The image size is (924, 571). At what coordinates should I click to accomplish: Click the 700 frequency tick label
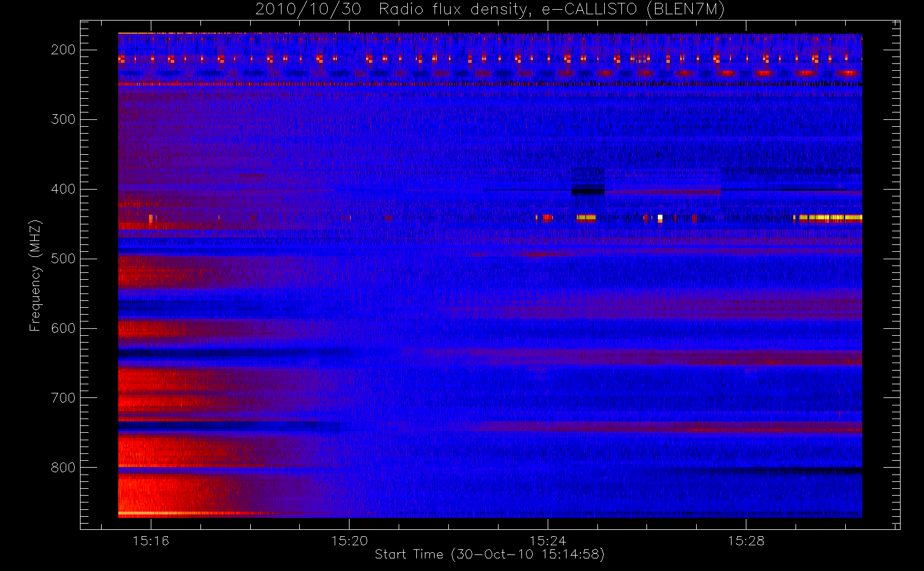(63, 398)
